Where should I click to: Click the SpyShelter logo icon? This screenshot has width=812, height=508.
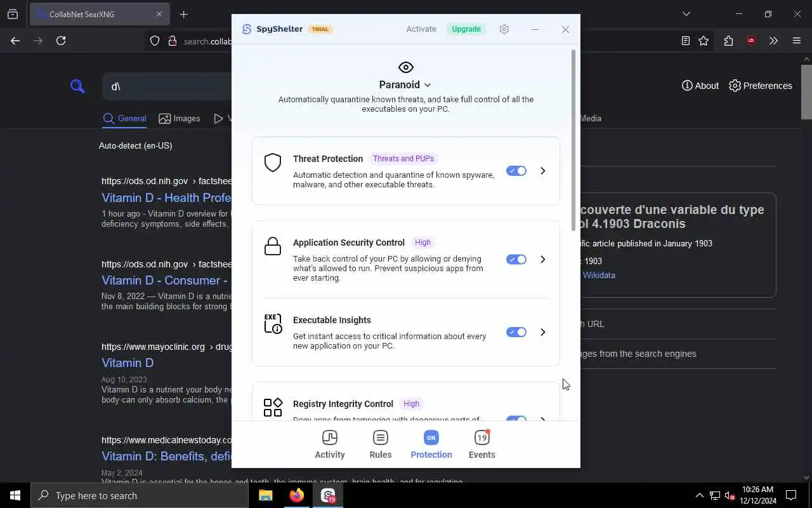tap(247, 29)
